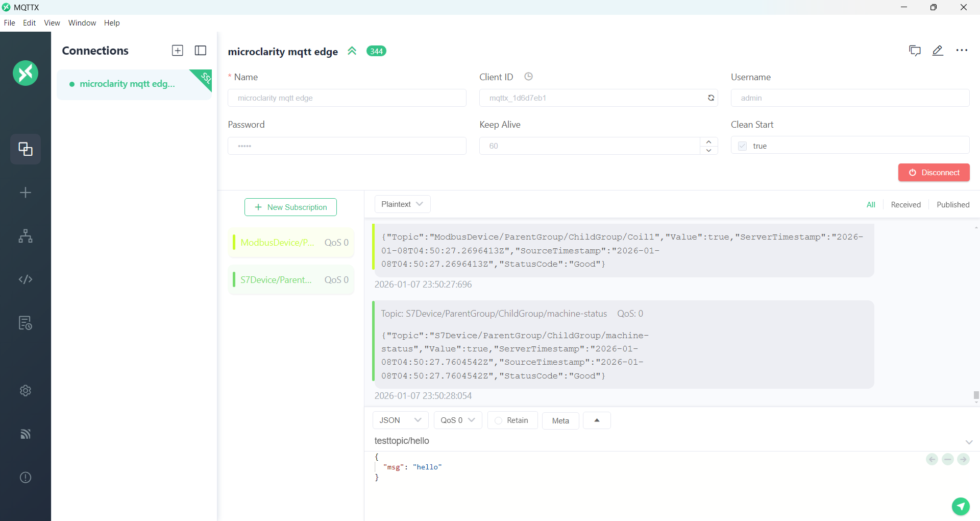Collapse the payload editor with up arrow toggle
The width and height of the screenshot is (980, 521).
pyautogui.click(x=597, y=420)
